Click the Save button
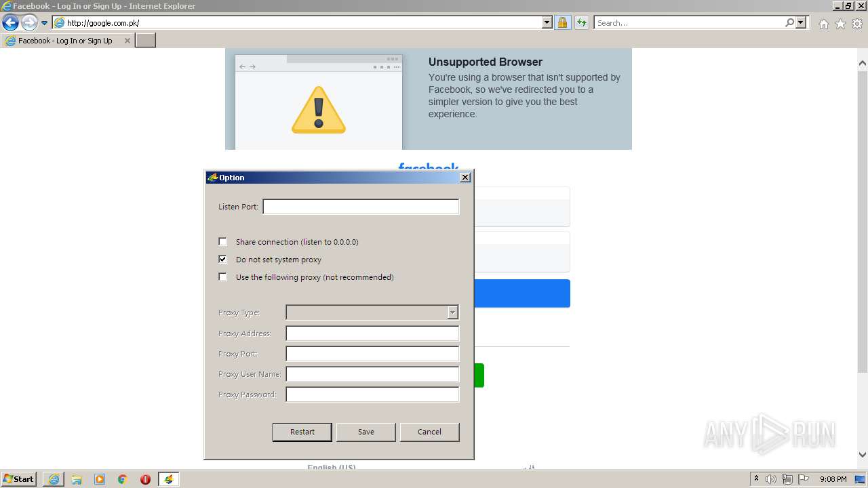Screen dimensions: 868x488 tap(366, 432)
